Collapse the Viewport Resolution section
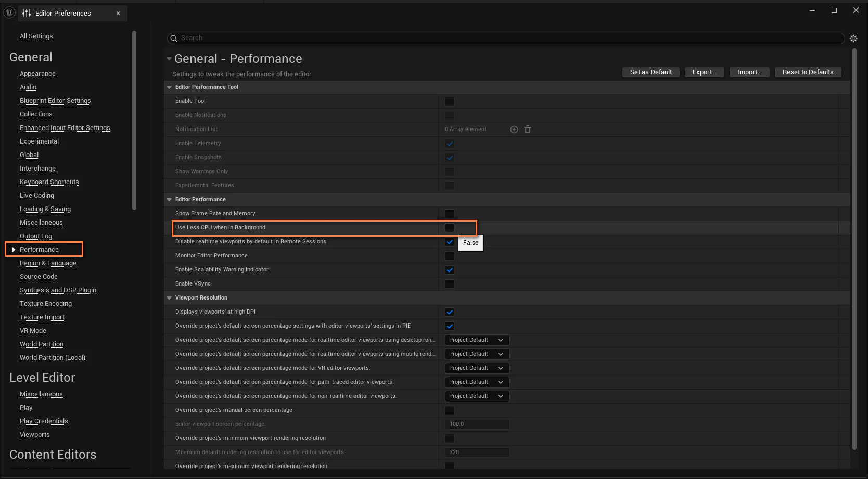The image size is (868, 479). pos(169,298)
